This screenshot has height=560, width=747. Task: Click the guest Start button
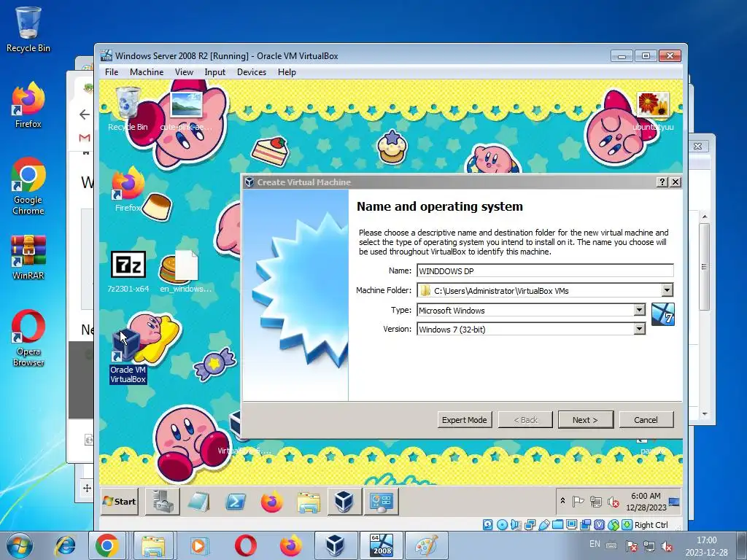tap(120, 502)
